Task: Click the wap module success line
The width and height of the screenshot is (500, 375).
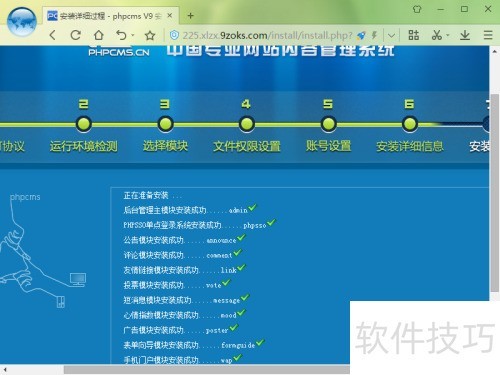Action: (x=183, y=359)
